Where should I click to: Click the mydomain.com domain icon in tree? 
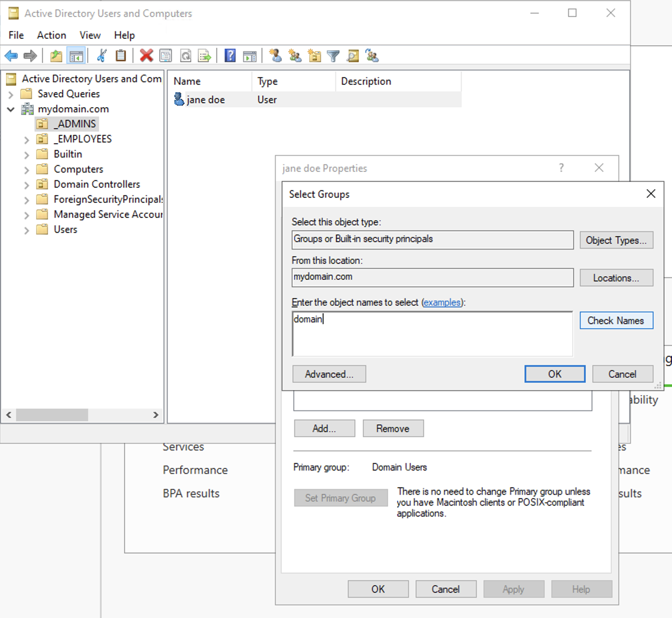coord(28,109)
